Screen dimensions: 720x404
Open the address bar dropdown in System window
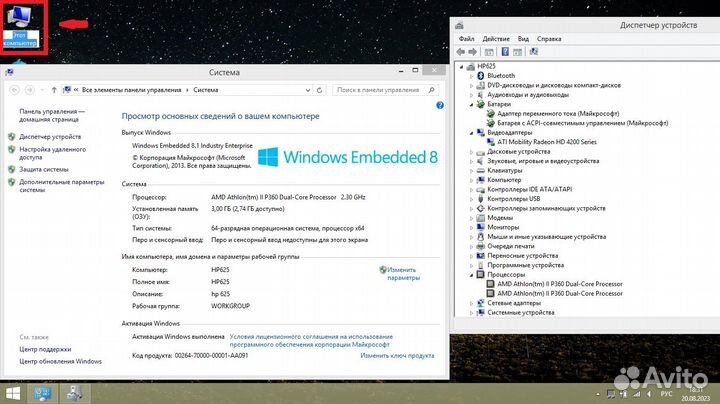(x=308, y=90)
